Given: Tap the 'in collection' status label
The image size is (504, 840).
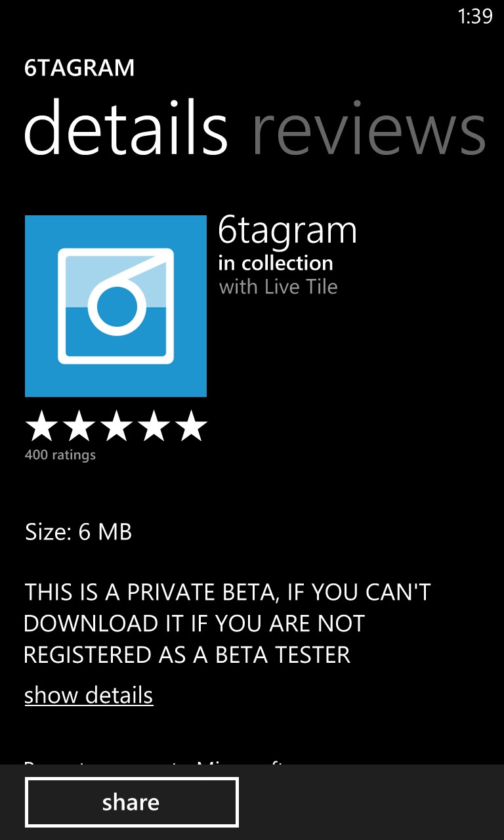Looking at the screenshot, I should pyautogui.click(x=276, y=263).
